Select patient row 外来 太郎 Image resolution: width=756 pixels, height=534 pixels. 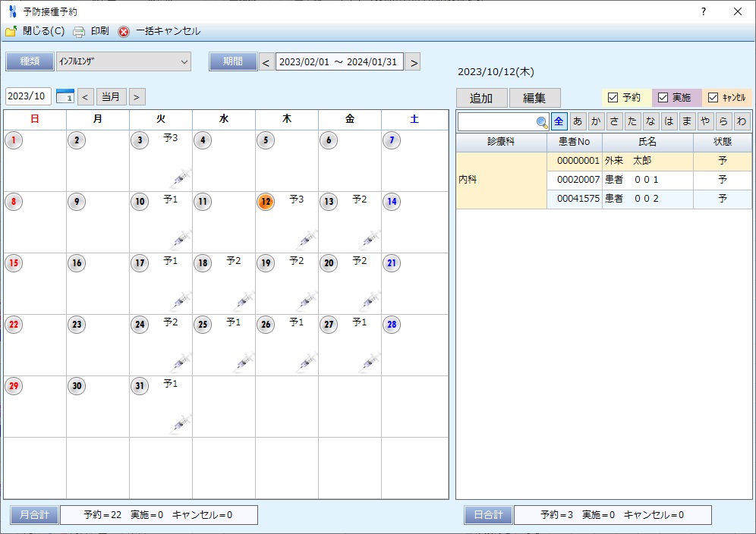647,161
